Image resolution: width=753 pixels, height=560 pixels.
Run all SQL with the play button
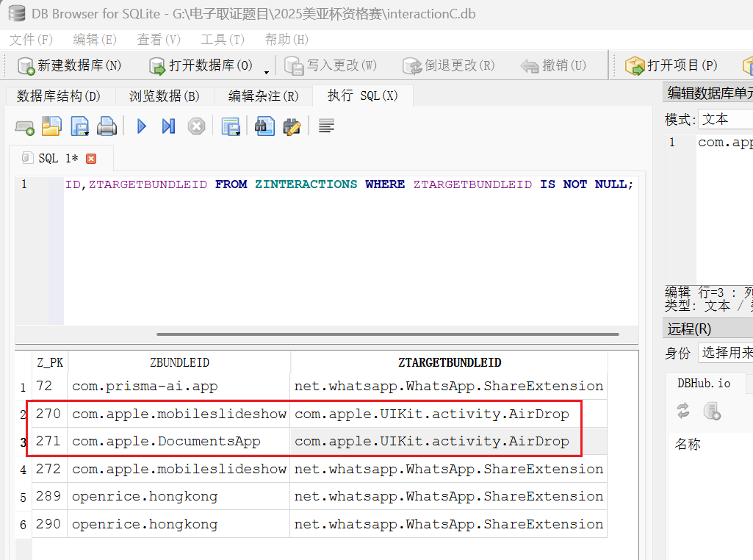(142, 126)
